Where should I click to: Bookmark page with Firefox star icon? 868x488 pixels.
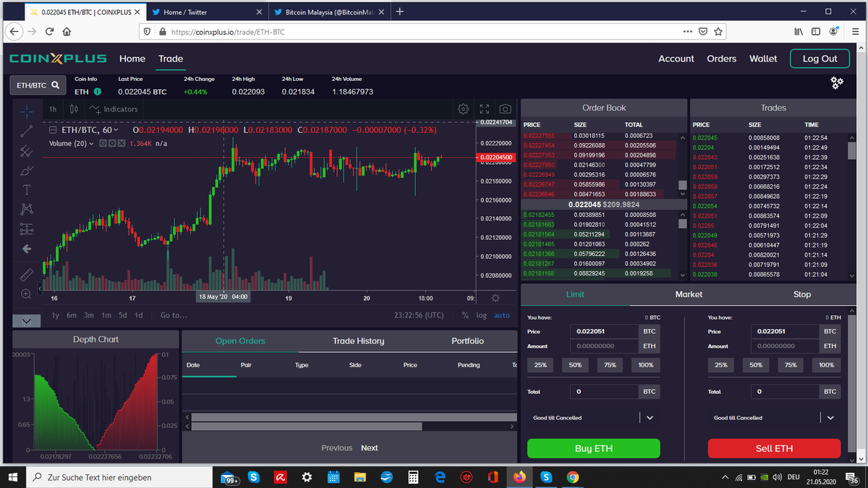718,32
